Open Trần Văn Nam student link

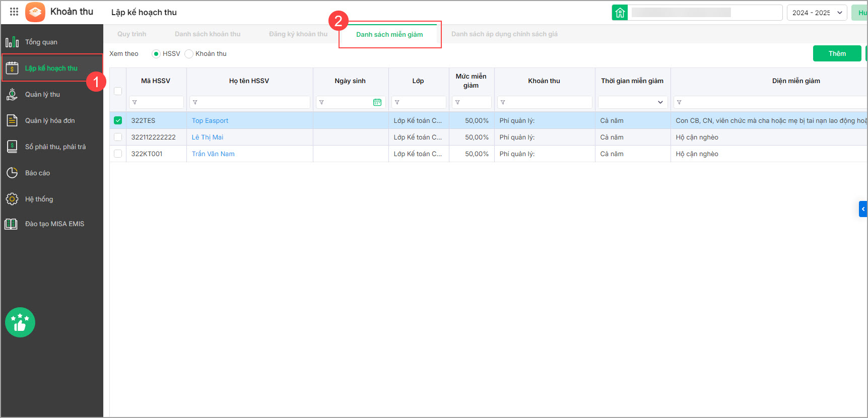coord(213,154)
